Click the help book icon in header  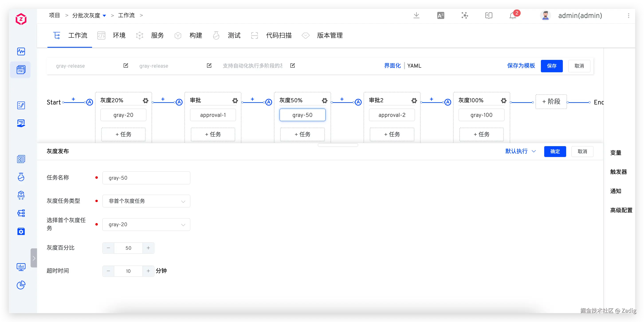click(489, 16)
